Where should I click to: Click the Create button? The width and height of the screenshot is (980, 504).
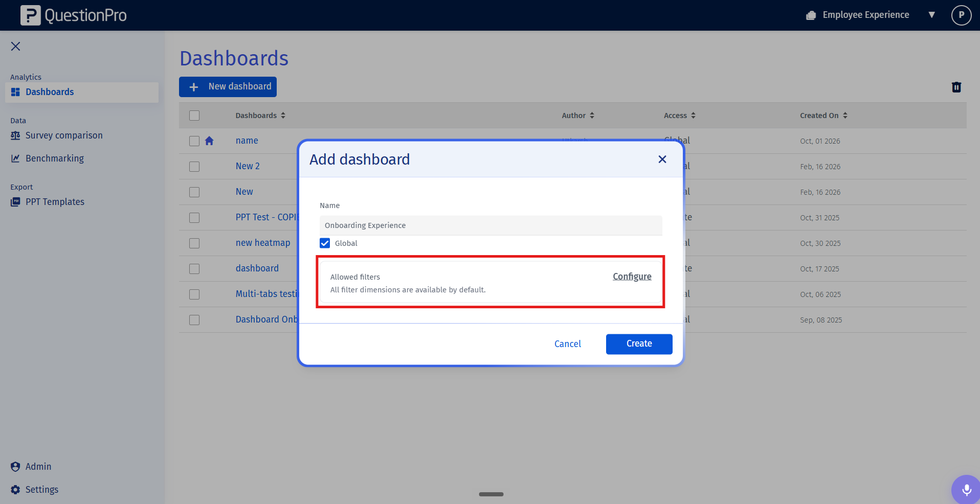pos(639,344)
